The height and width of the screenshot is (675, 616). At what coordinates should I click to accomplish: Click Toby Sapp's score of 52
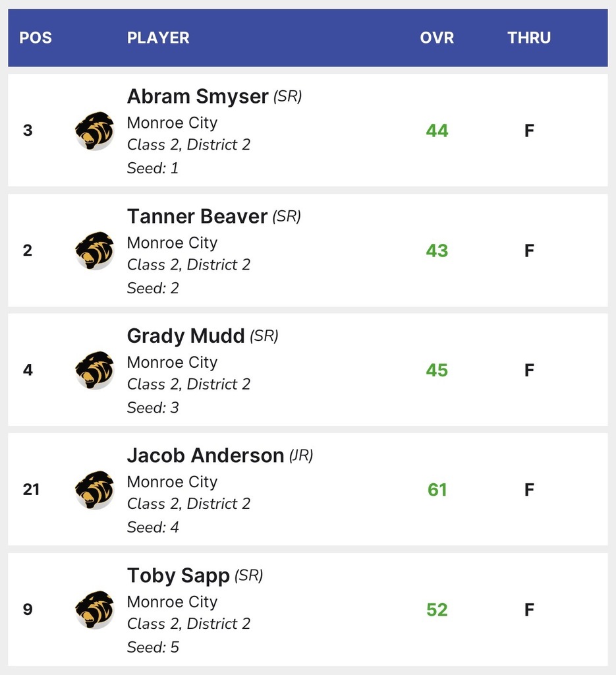coord(437,610)
